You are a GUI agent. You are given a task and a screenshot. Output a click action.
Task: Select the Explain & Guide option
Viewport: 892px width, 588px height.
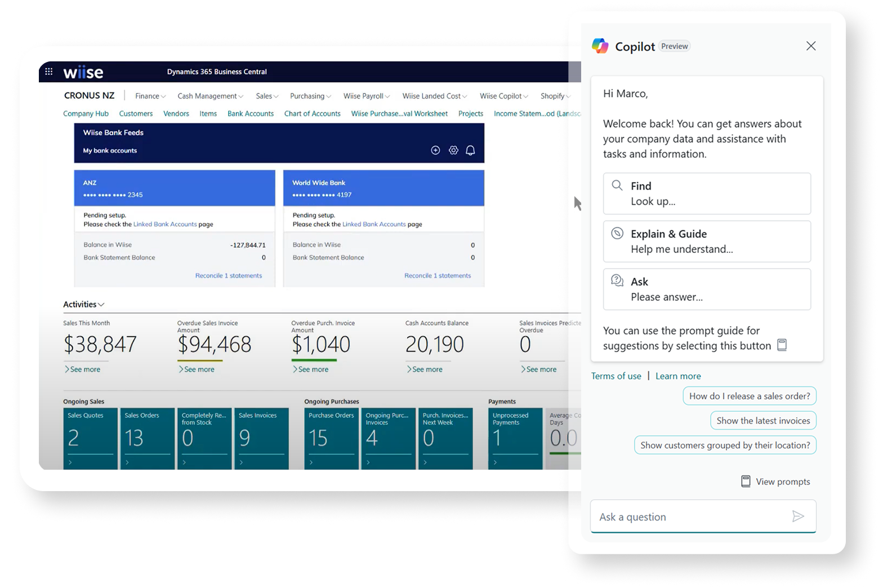click(707, 242)
